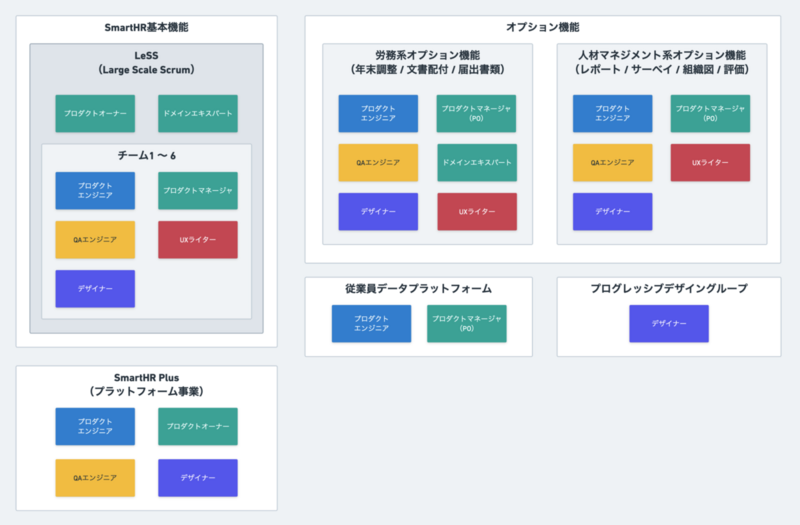Select デザイナー box under 労務系オプション機能

point(378,211)
